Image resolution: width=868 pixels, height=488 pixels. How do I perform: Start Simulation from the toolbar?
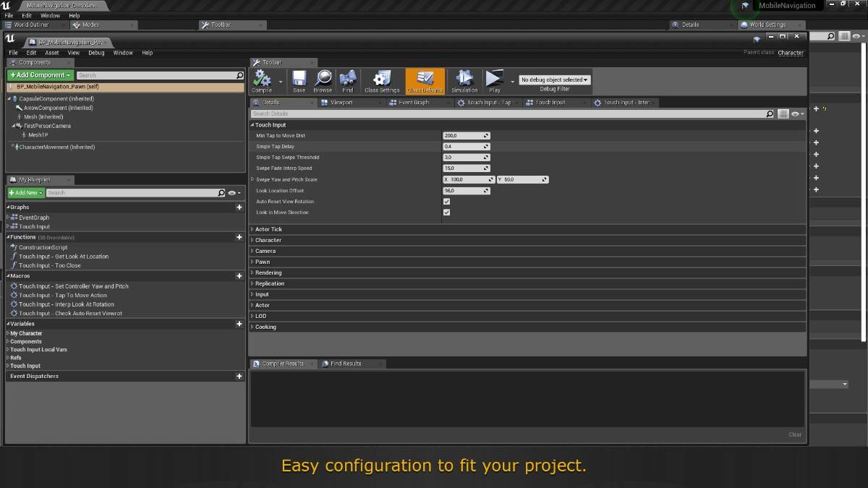coord(464,81)
